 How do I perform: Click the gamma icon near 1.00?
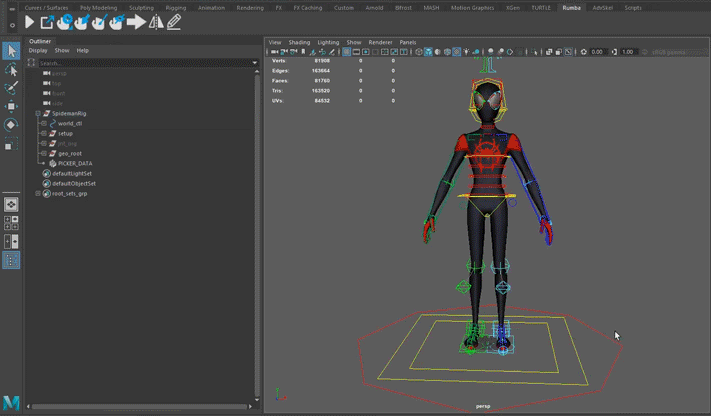614,52
